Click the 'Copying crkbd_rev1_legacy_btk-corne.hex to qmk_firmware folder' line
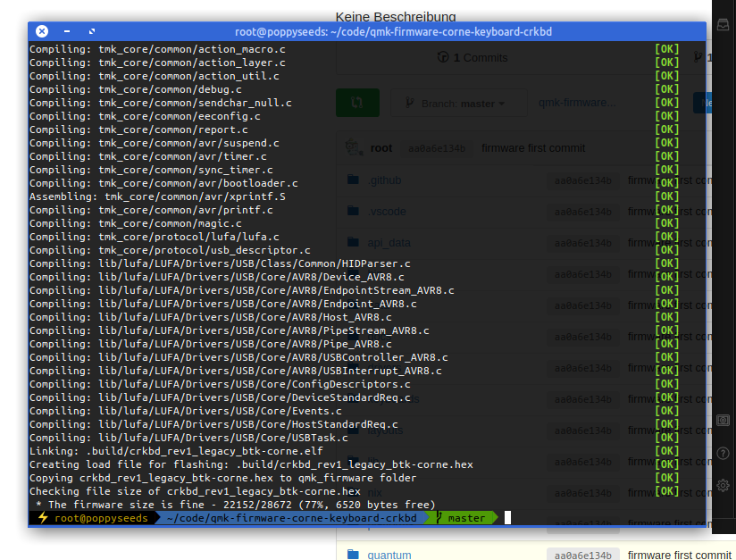The width and height of the screenshot is (736, 560). click(x=223, y=478)
